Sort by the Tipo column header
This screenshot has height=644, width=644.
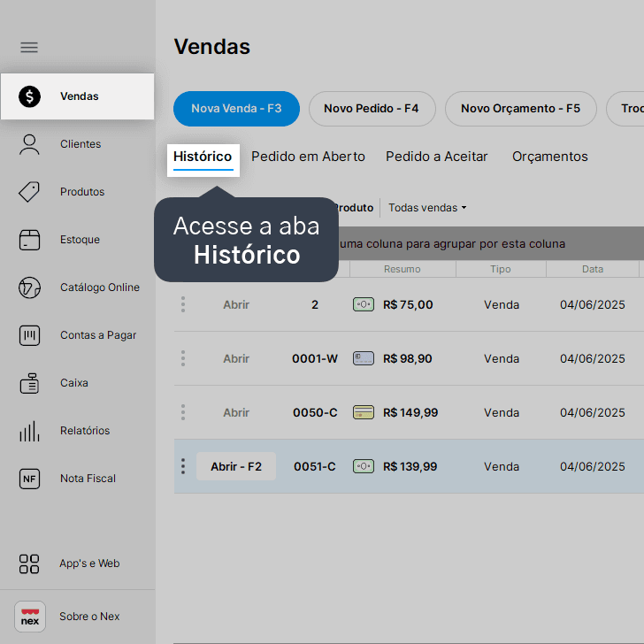[501, 269]
